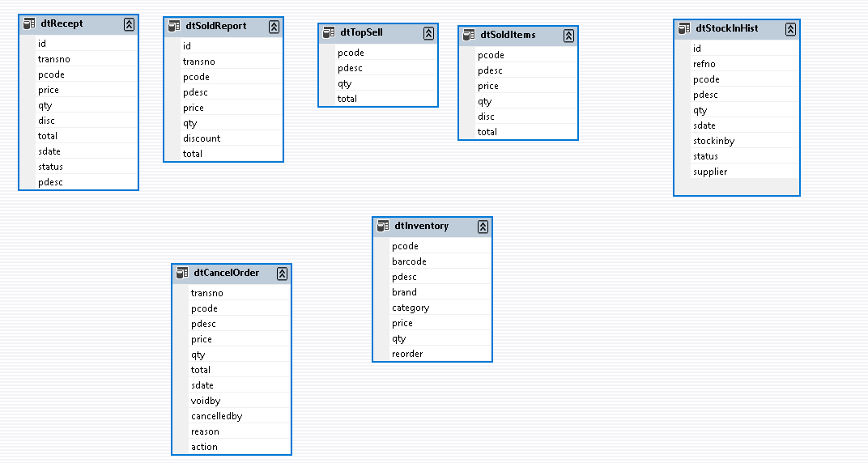Collapse the dtRecept table
Screen dimensions: 868x463
[x=129, y=24]
